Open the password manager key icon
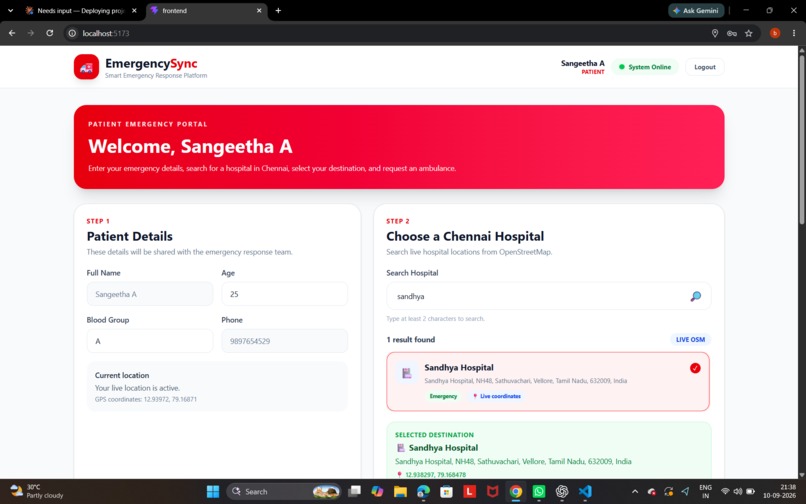The width and height of the screenshot is (806, 504). click(x=731, y=33)
